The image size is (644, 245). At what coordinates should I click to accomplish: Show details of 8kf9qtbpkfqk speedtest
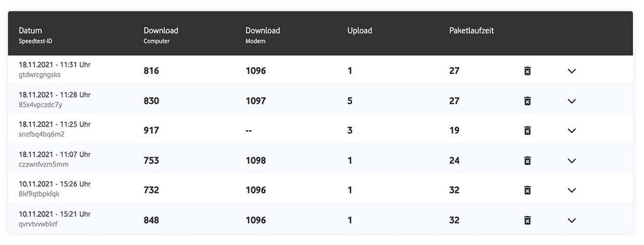[572, 190]
